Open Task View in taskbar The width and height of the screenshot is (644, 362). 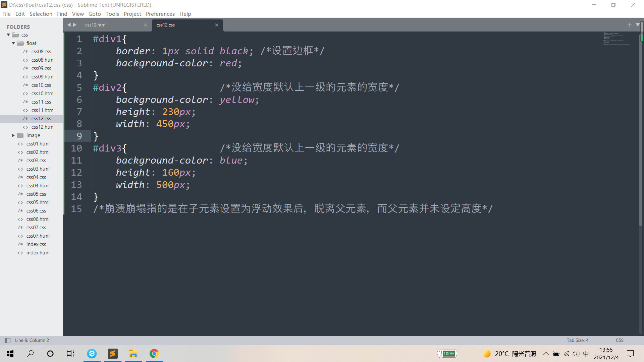70,354
